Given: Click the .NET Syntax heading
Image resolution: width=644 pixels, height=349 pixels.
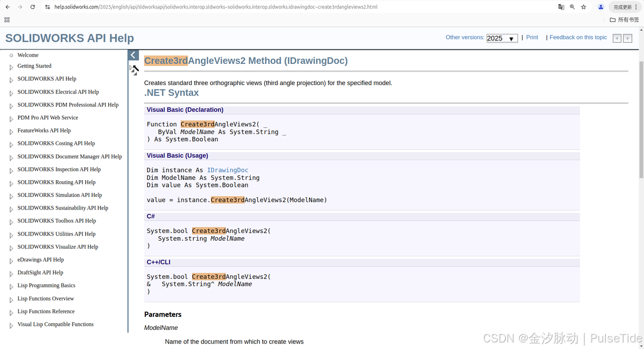Looking at the screenshot, I should pyautogui.click(x=172, y=93).
